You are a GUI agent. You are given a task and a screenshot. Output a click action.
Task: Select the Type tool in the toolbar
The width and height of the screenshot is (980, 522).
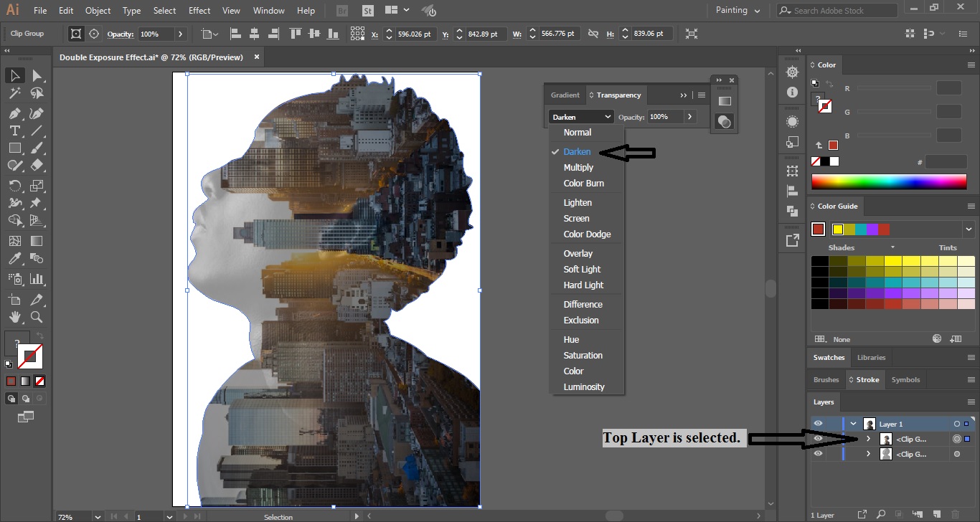pyautogui.click(x=14, y=130)
